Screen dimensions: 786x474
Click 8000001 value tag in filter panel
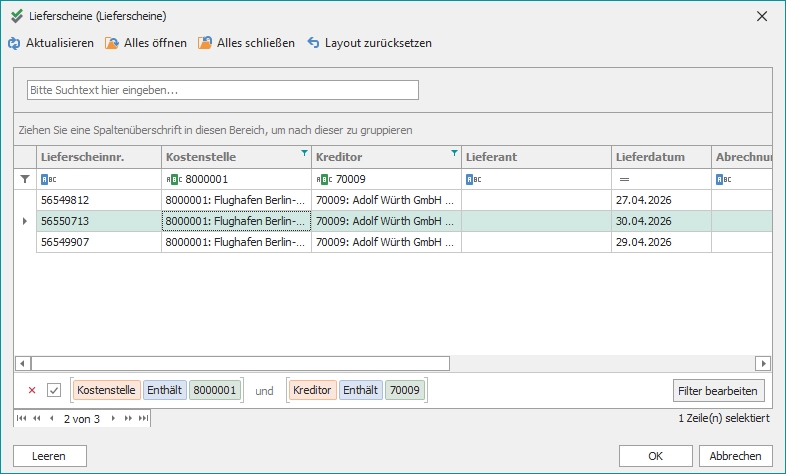(x=215, y=390)
